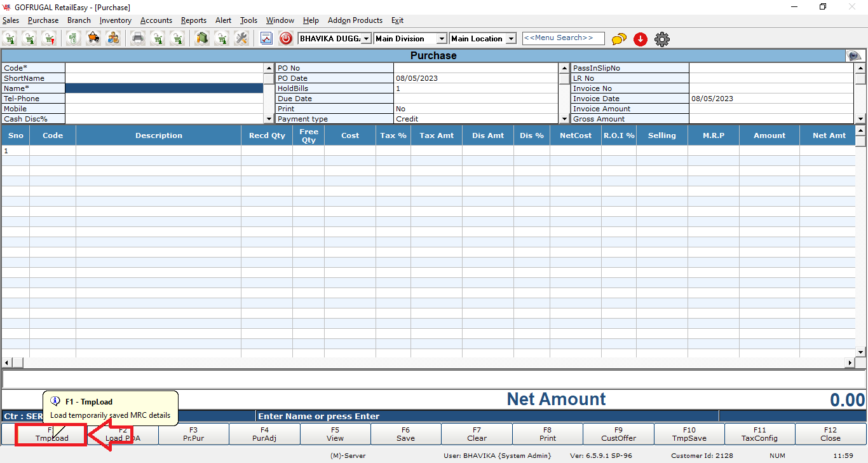Click the supplier Name input field
The image size is (868, 463).
pyautogui.click(x=164, y=88)
